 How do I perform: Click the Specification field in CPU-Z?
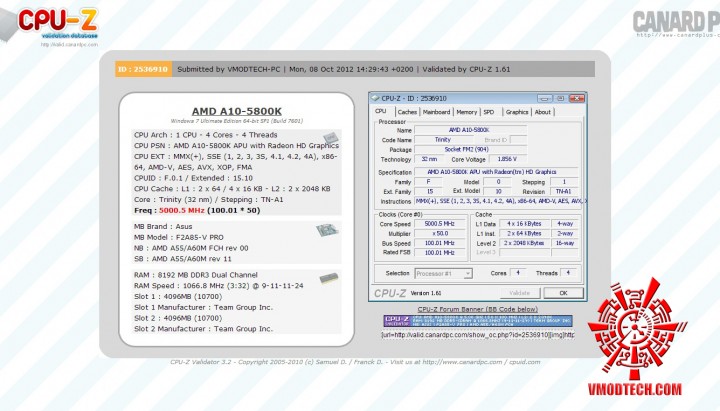pos(496,172)
